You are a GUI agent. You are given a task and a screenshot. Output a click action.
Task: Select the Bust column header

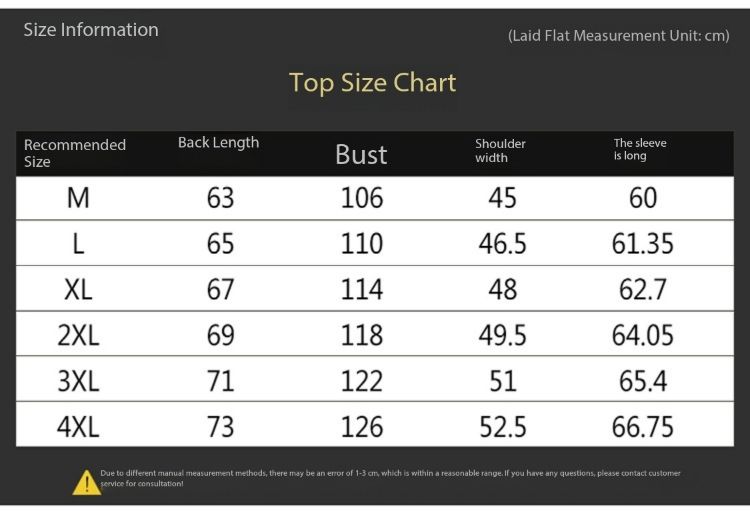click(361, 154)
